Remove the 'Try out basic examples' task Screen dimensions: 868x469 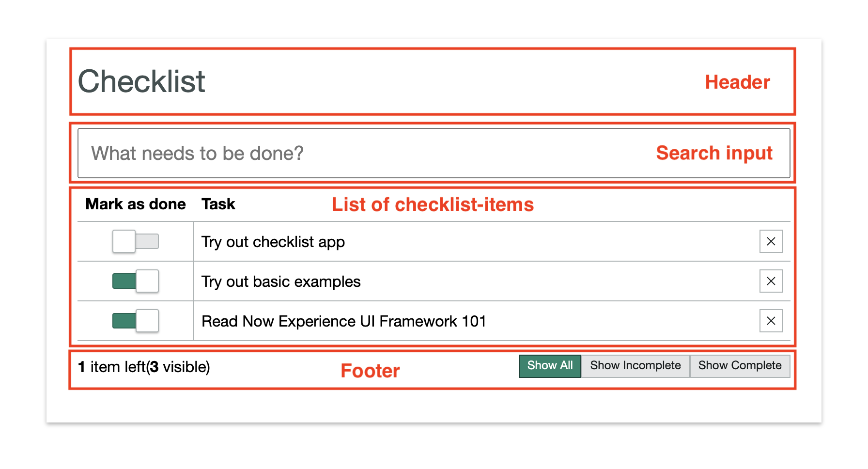click(x=771, y=281)
